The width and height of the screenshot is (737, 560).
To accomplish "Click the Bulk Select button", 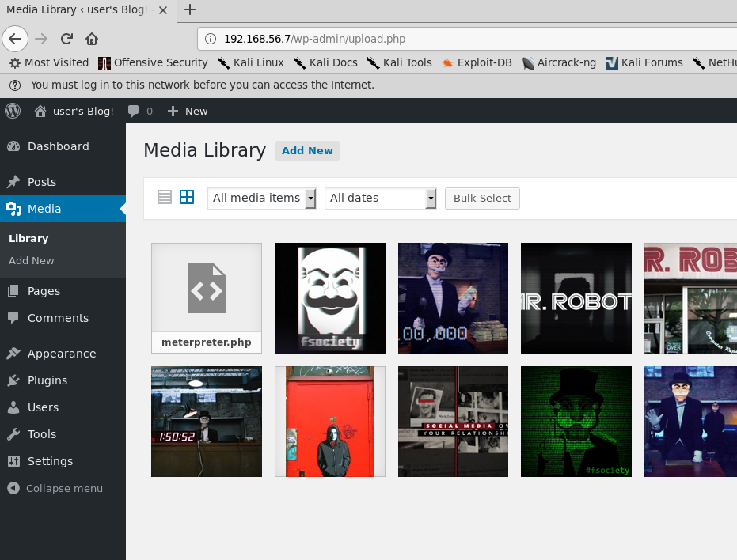I will pyautogui.click(x=482, y=199).
